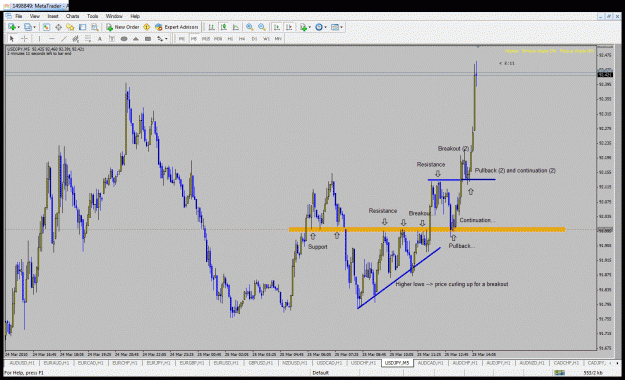Zoom in on the chart

tap(250, 27)
